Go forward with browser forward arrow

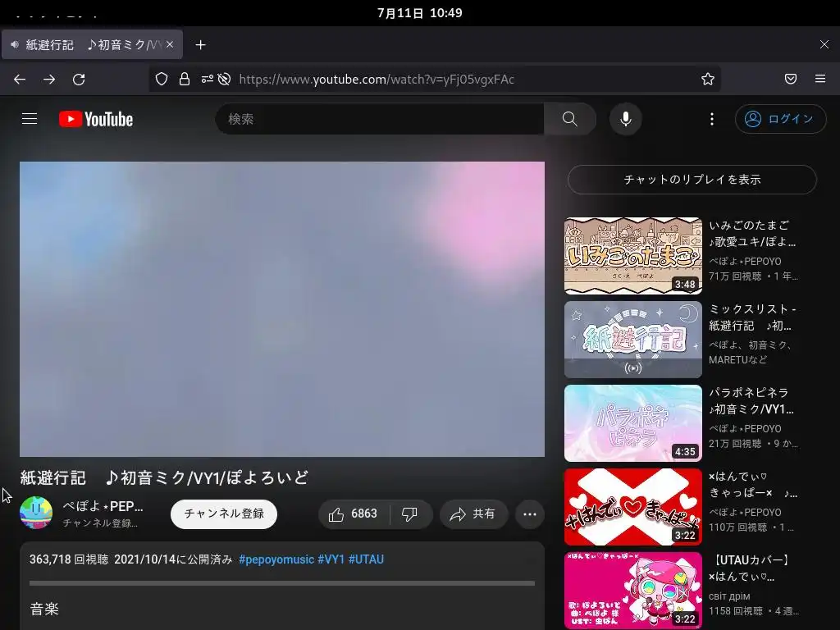click(49, 80)
